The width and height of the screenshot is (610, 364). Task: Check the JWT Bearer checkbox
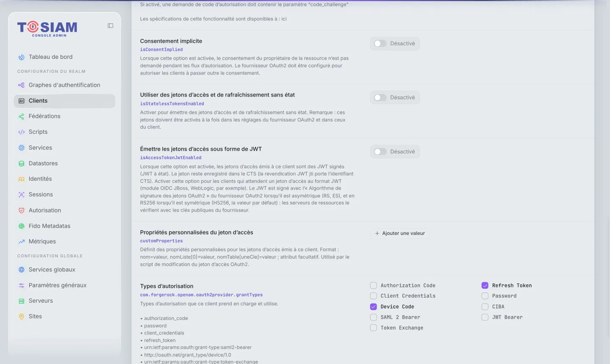pos(485,317)
